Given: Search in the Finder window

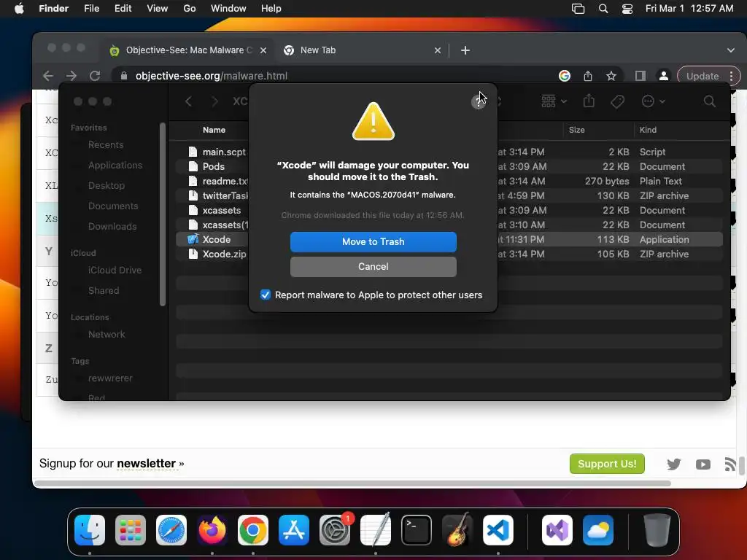Looking at the screenshot, I should tap(709, 101).
